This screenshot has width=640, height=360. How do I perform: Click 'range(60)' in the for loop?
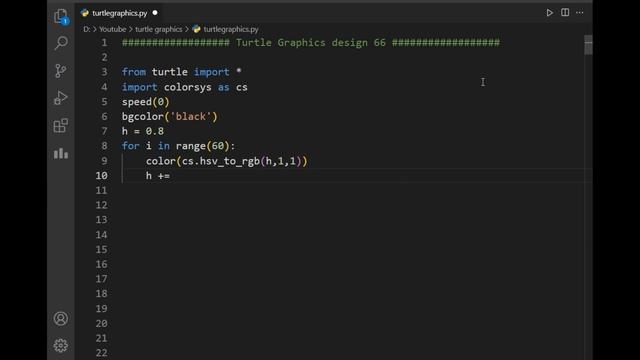tap(202, 146)
